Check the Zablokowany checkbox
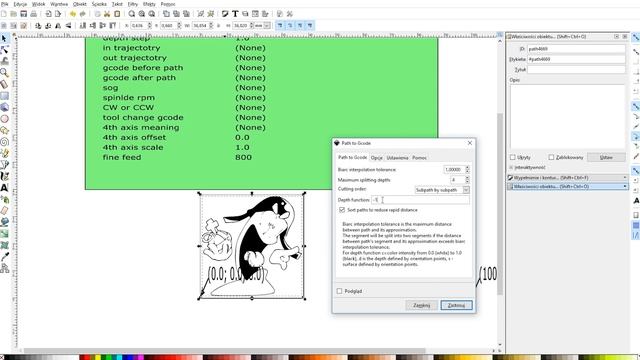Screen dimensions: 640x360 click(x=551, y=157)
